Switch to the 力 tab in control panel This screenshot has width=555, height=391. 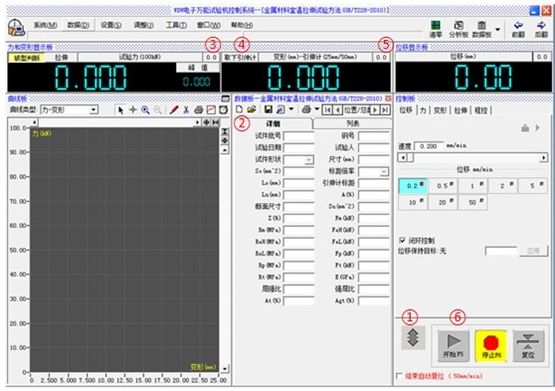point(423,110)
